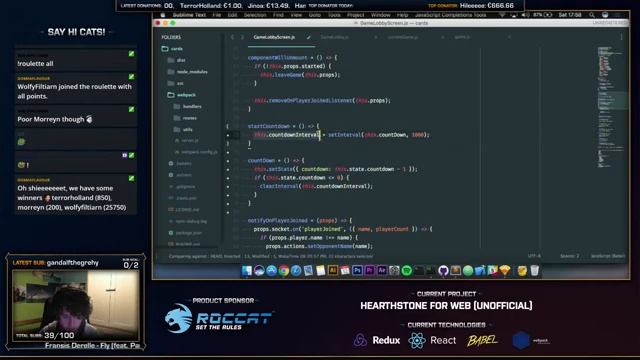Open the Apple menu
640x360 pixels.
pyautogui.click(x=162, y=15)
